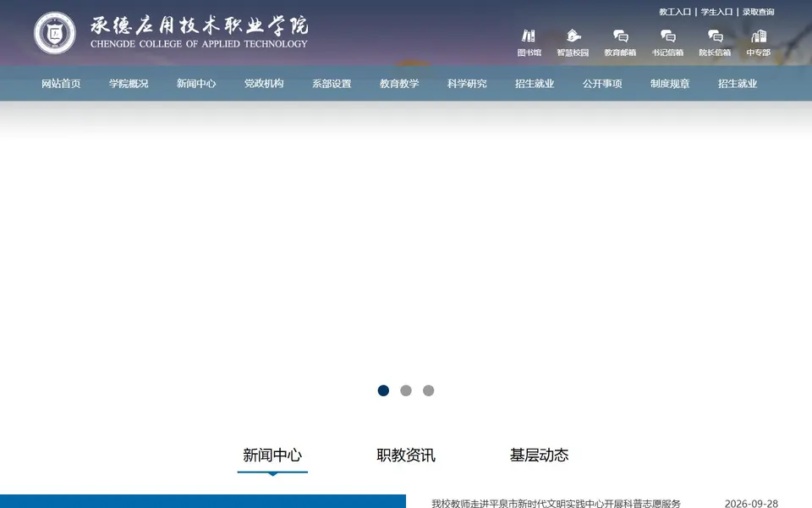The image size is (812, 508).
Task: Open 系部设置 in the navigation bar
Action: (x=332, y=84)
